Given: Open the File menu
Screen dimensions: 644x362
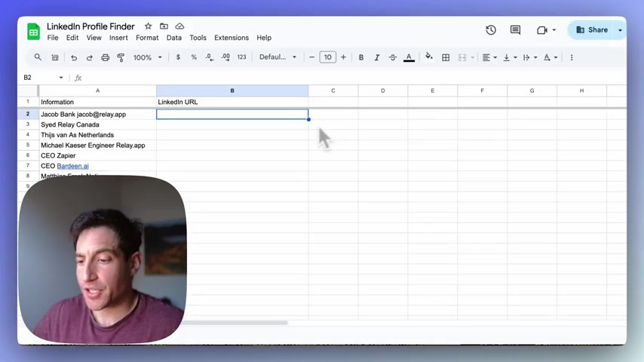Looking at the screenshot, I should [x=53, y=38].
